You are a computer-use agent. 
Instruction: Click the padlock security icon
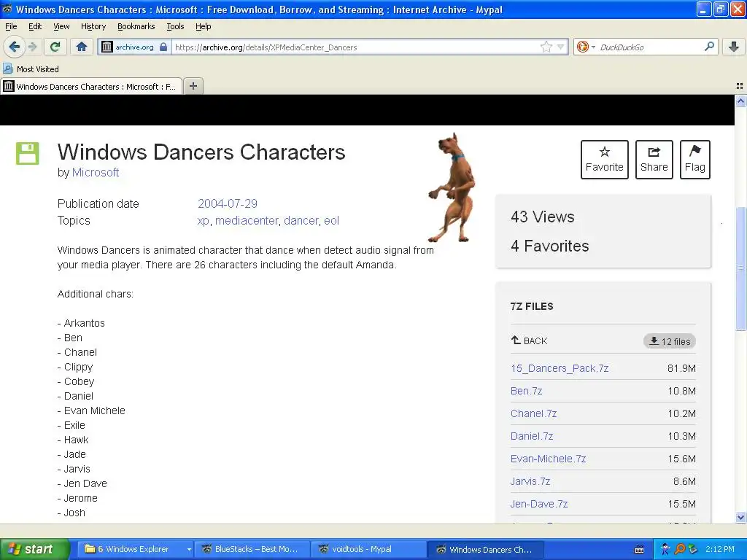(163, 47)
